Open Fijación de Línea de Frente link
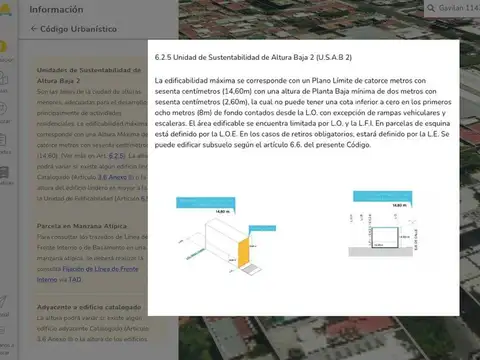 pyautogui.click(x=87, y=274)
